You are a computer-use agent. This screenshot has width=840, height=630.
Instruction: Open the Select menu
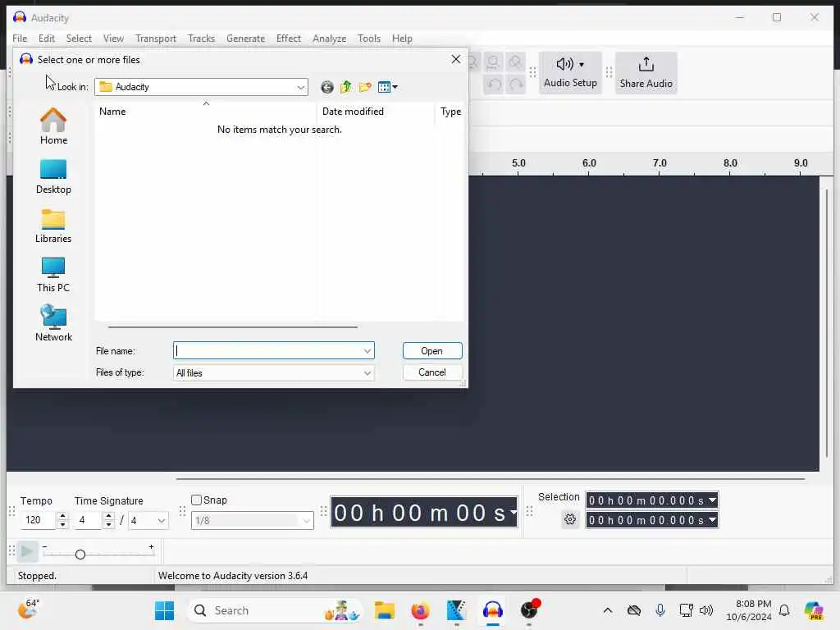click(79, 39)
